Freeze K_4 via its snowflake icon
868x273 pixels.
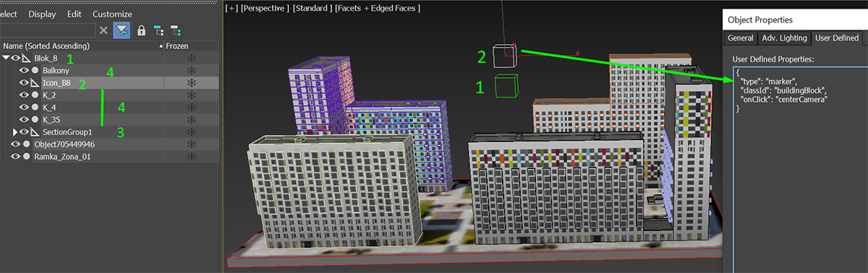(x=192, y=108)
